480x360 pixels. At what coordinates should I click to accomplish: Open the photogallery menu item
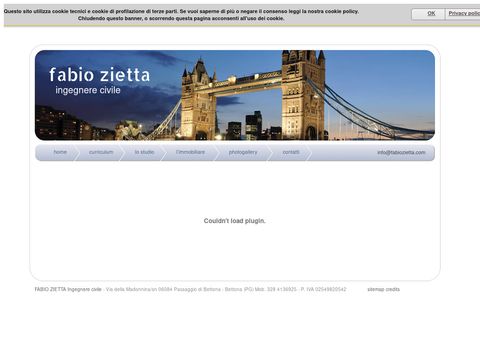point(243,152)
